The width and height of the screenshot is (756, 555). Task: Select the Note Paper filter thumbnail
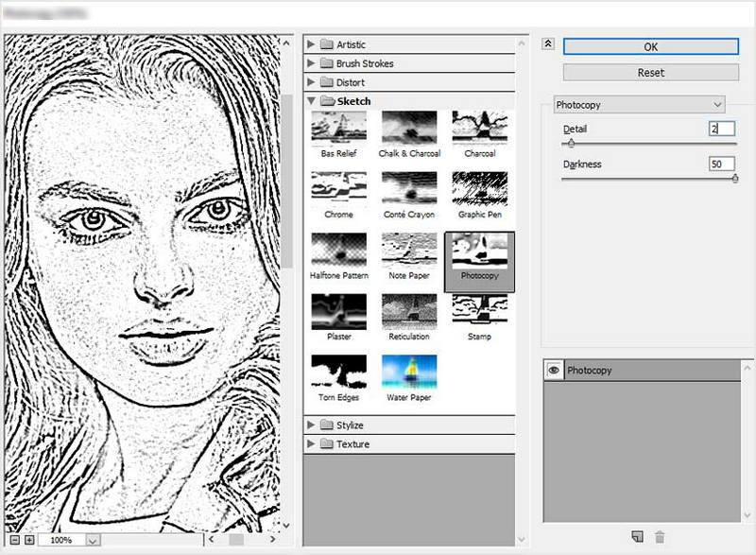click(409, 251)
